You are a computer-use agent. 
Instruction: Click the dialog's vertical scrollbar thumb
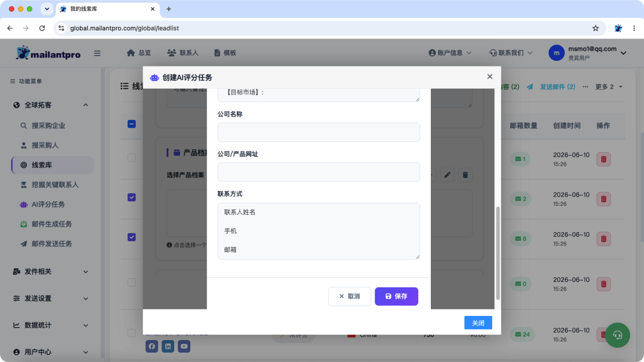(x=498, y=253)
